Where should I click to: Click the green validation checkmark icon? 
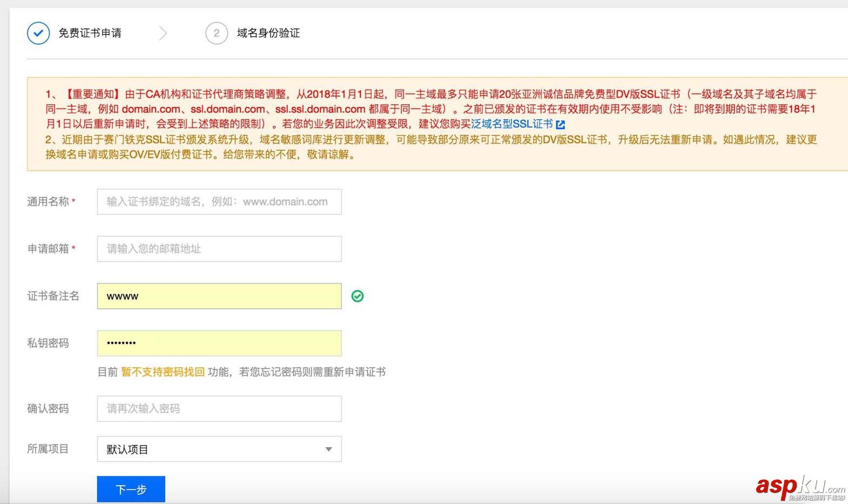(358, 296)
